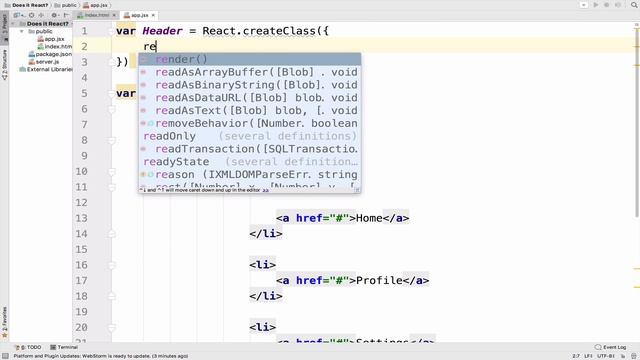Image resolution: width=640 pixels, height=360 pixels.
Task: Click the Search Everywhere magnifier icon
Action: pyautogui.click(x=634, y=5)
